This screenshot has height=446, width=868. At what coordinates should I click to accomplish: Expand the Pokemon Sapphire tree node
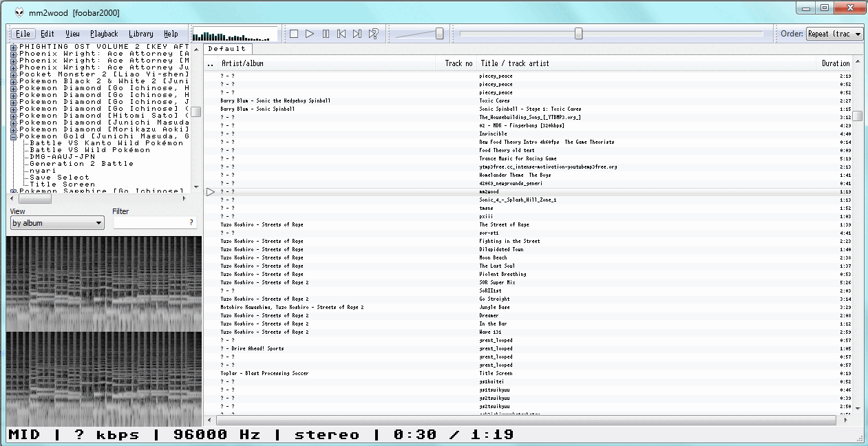pyautogui.click(x=12, y=191)
